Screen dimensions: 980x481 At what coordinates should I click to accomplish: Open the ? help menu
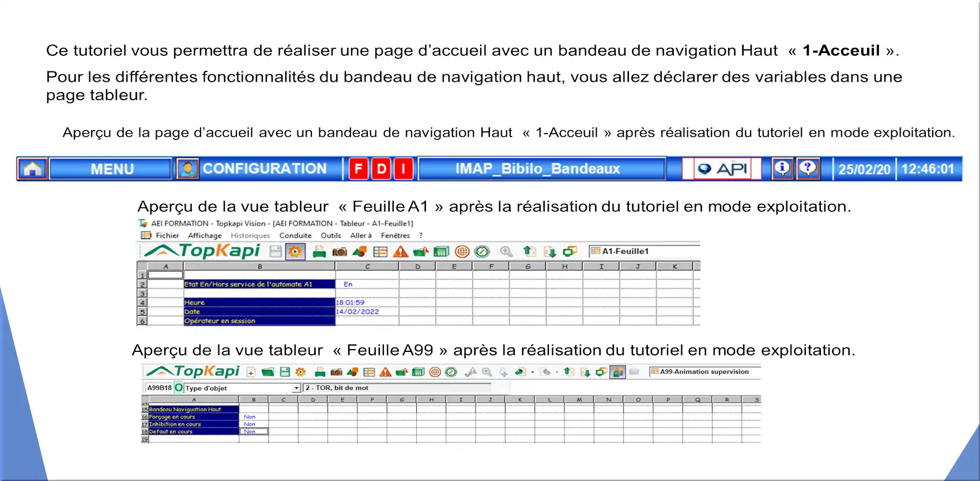click(x=421, y=236)
